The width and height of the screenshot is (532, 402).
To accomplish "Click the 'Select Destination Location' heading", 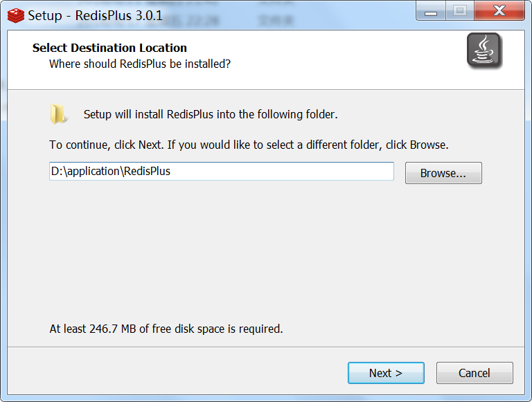I will point(109,48).
